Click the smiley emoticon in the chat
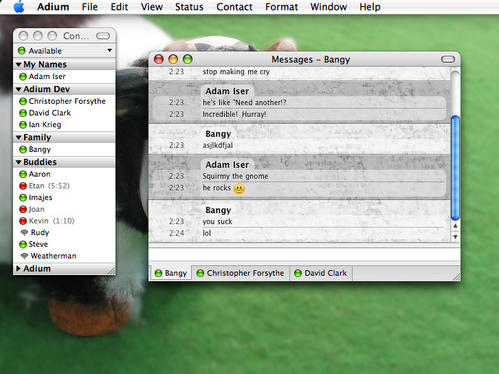The height and width of the screenshot is (374, 499). pos(239,189)
